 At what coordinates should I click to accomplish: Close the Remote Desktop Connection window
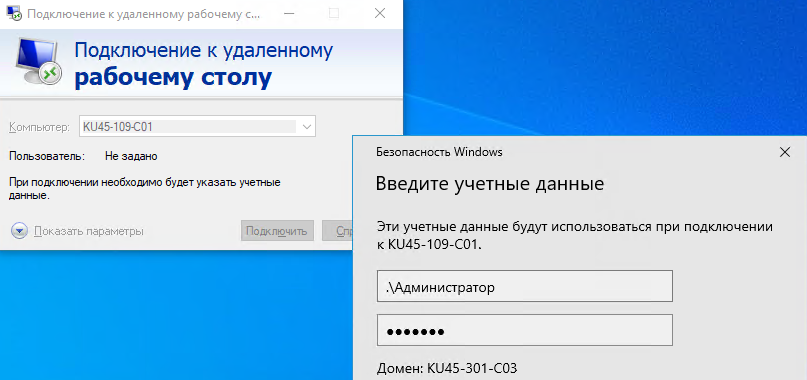[x=380, y=14]
